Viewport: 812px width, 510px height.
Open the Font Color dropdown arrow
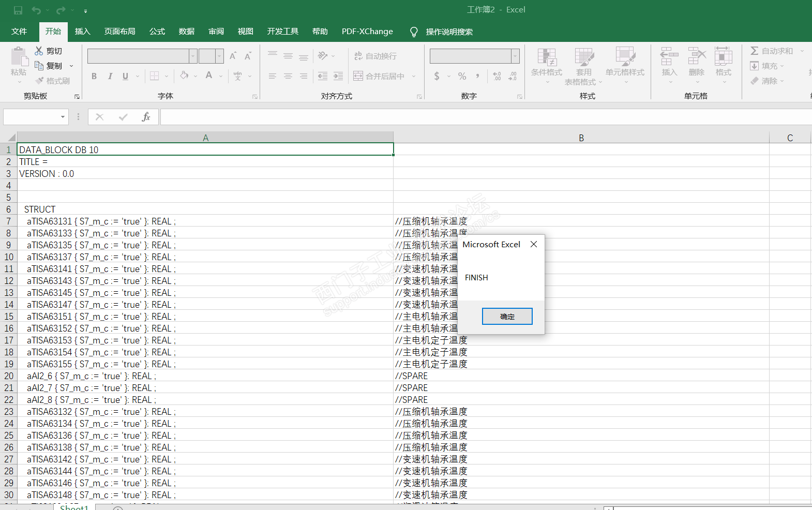click(221, 76)
